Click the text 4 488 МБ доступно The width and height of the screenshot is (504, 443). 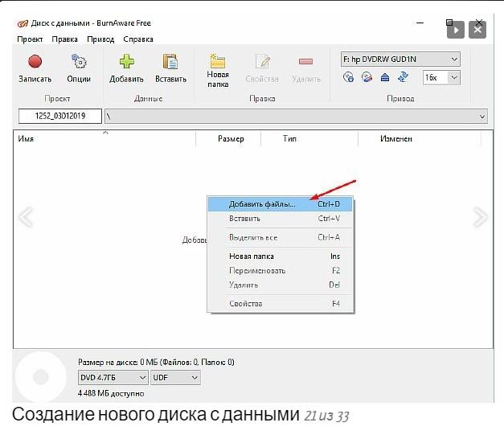click(x=111, y=393)
